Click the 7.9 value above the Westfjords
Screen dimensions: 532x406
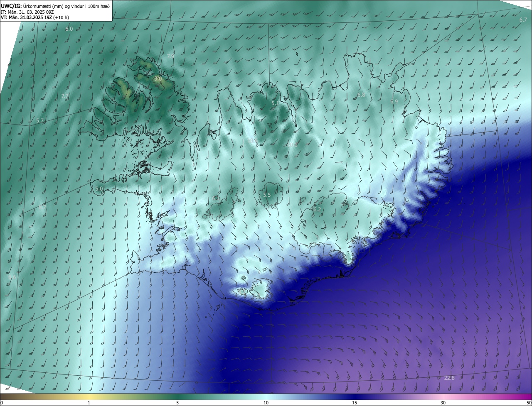click(170, 56)
